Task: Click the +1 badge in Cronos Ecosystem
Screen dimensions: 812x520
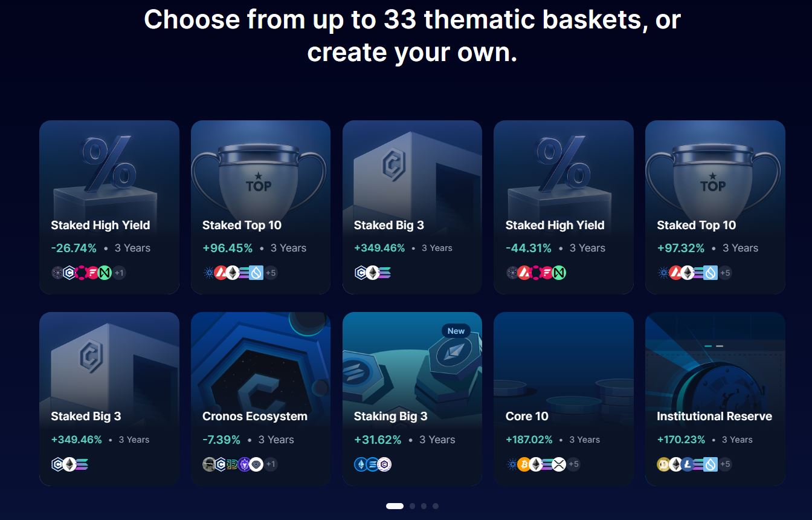Action: click(271, 464)
